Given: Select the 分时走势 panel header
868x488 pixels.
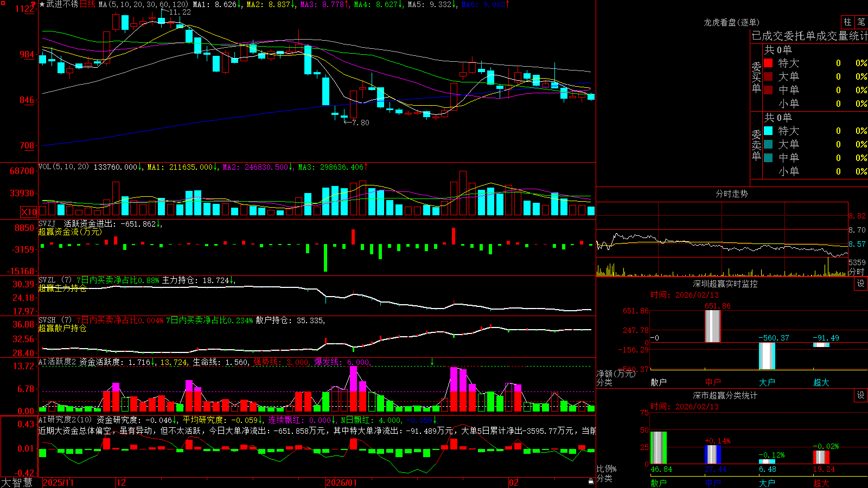Looking at the screenshot, I should point(731,194).
